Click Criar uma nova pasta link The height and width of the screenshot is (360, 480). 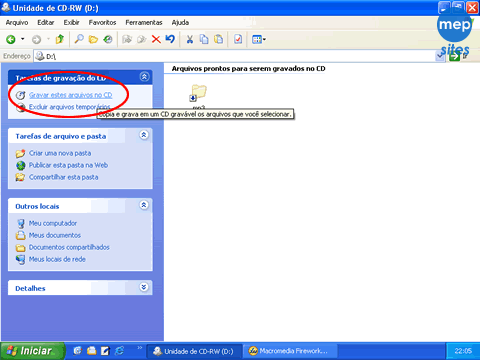[x=60, y=153]
